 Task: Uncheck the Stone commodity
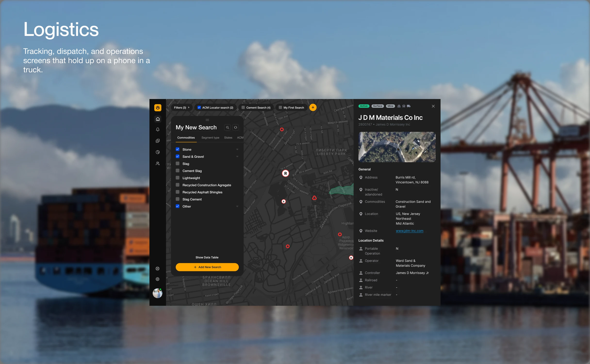click(178, 149)
